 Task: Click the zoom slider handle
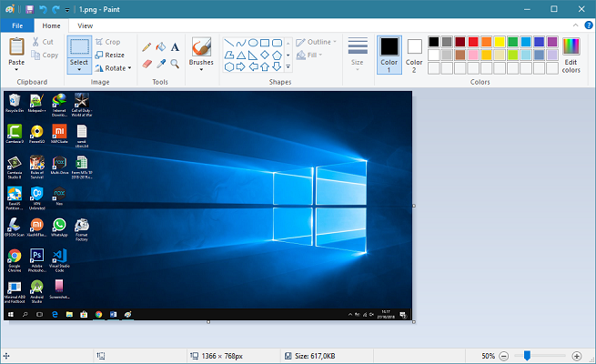(x=527, y=356)
